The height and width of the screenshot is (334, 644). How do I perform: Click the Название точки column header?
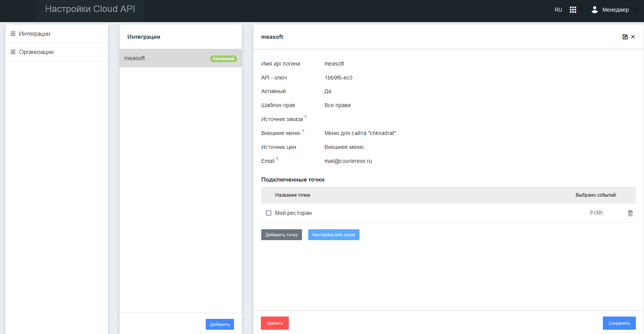[x=293, y=195]
